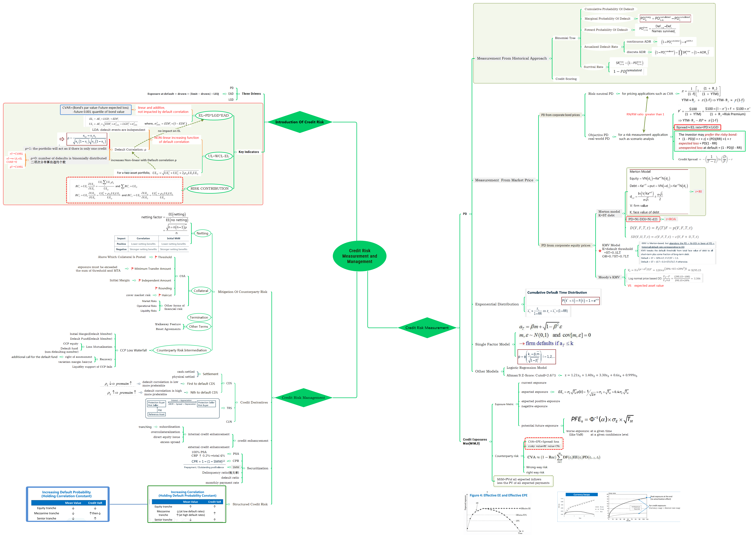Click the Increasing Default Probability table
The height and width of the screenshot is (537, 756).
[x=68, y=504]
